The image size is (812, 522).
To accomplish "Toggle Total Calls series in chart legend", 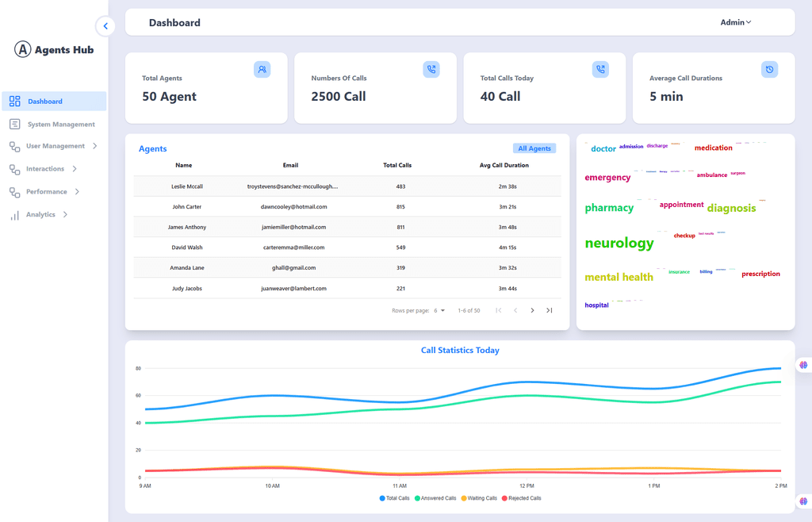I will click(394, 498).
